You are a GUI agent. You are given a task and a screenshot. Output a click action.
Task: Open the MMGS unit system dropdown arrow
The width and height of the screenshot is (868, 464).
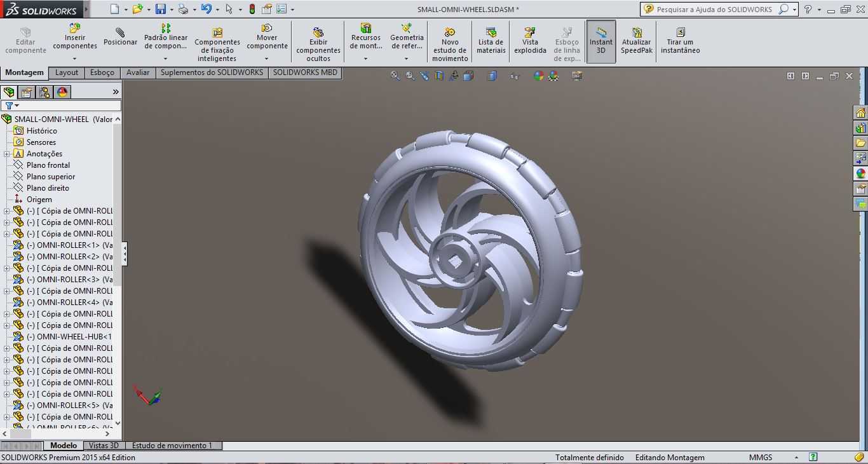pyautogui.click(x=796, y=458)
